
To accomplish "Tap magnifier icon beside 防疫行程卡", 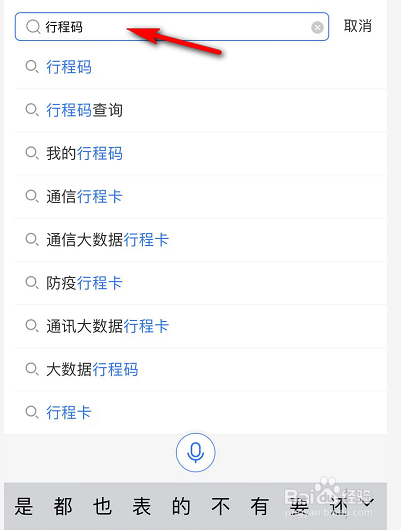I will (32, 283).
